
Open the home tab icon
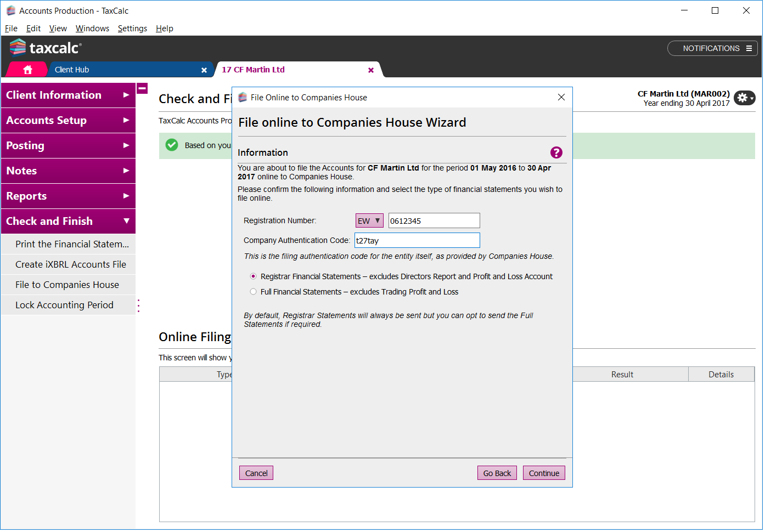(x=27, y=70)
